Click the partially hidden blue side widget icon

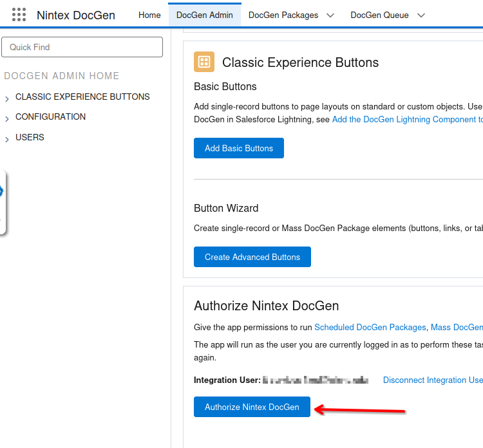pyautogui.click(x=2, y=191)
